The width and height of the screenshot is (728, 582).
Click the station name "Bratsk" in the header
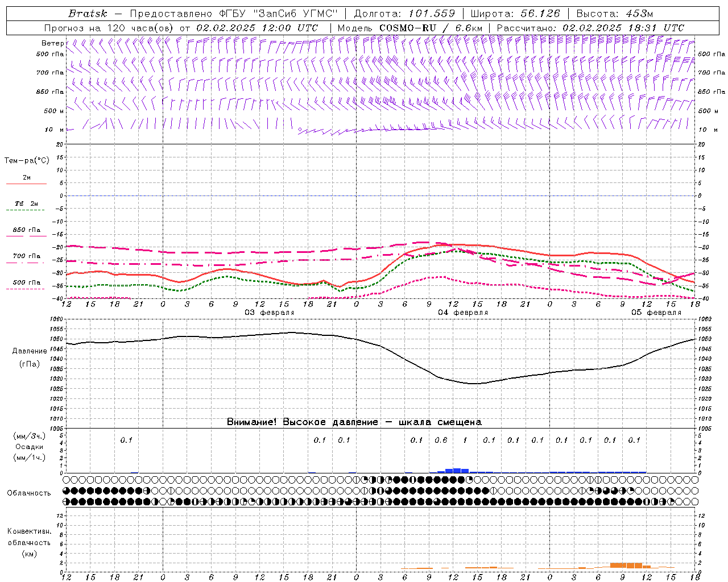click(x=87, y=14)
